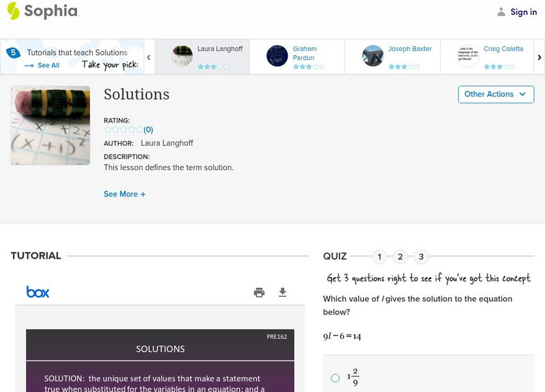
Task: Open the Other Actions dropdown
Action: click(496, 94)
